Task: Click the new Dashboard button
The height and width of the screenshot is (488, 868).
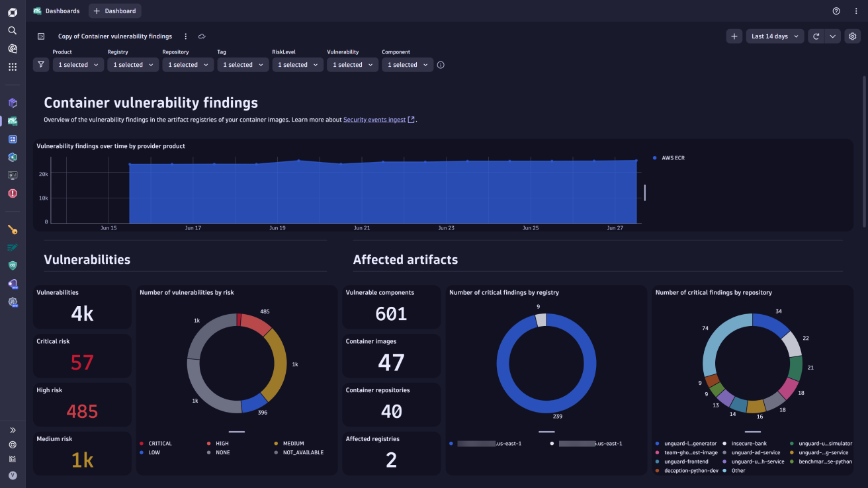Action: coord(115,11)
